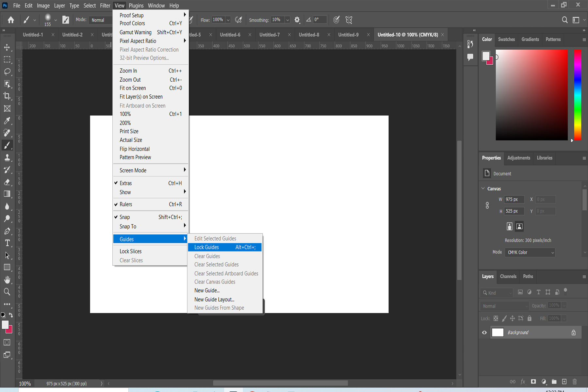Viewport: 588px width, 392px height.
Task: Click the canvas width field
Action: [514, 199]
